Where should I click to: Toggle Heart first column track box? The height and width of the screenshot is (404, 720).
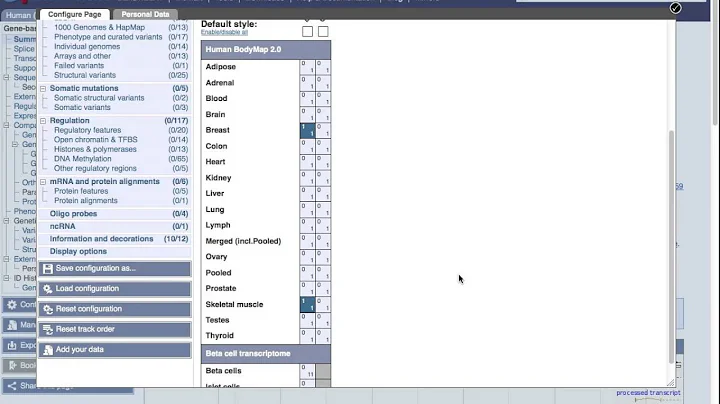click(x=308, y=162)
